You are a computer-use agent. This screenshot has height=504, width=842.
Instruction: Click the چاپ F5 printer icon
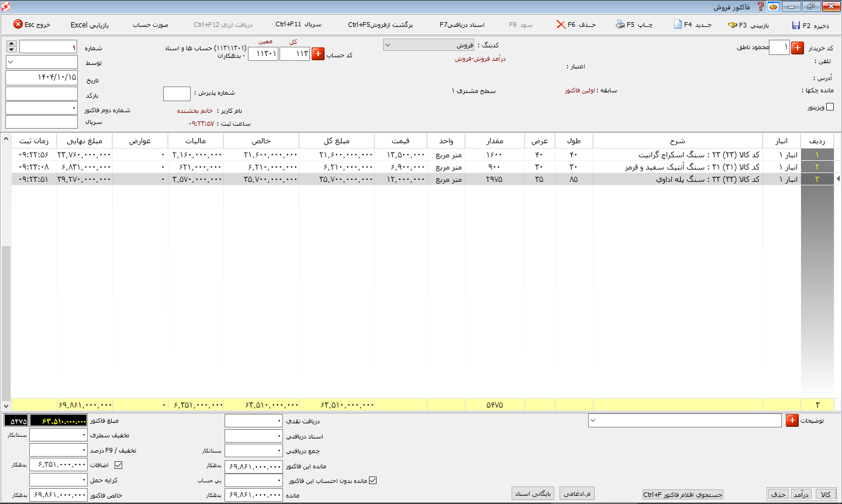[x=620, y=25]
